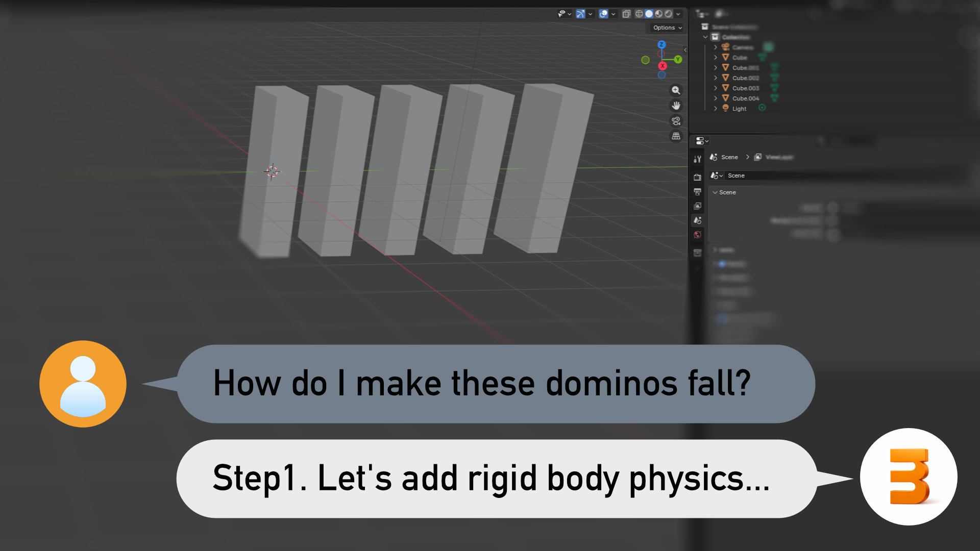Viewport: 980px width, 551px height.
Task: Toggle X-Ray mode in viewport header
Action: point(627,14)
